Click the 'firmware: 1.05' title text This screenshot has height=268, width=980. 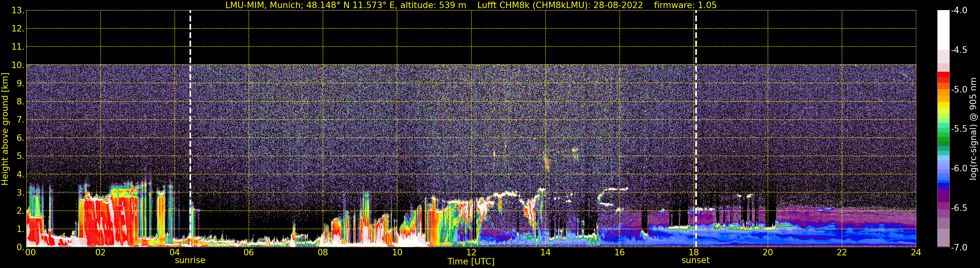685,5
